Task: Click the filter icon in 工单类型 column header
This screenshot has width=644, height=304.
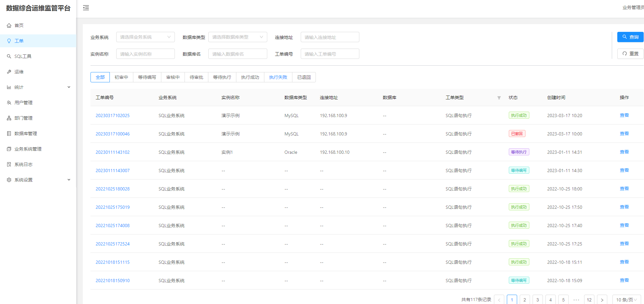Action: coord(499,98)
